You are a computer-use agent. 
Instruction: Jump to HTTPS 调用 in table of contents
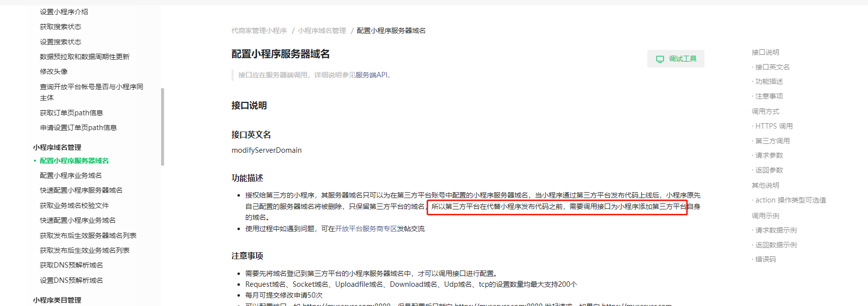click(x=774, y=126)
